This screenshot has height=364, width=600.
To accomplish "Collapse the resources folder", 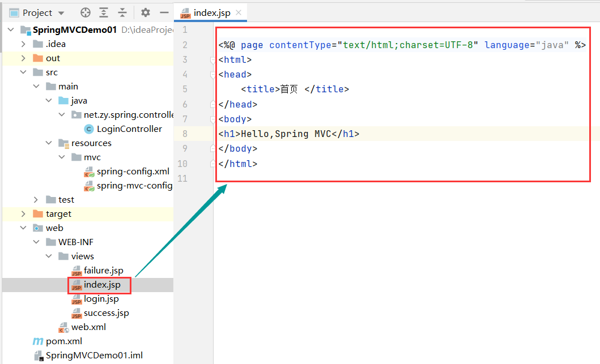I will point(49,143).
